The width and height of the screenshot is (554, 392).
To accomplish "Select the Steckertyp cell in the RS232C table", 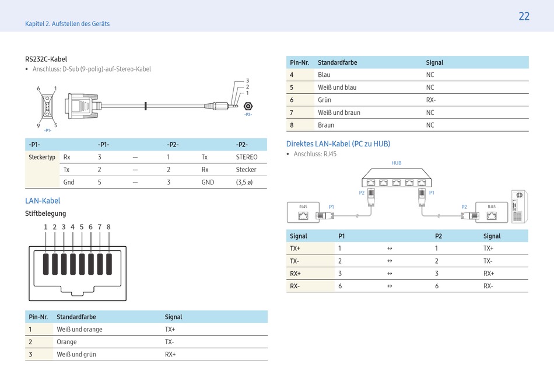I will pos(42,157).
